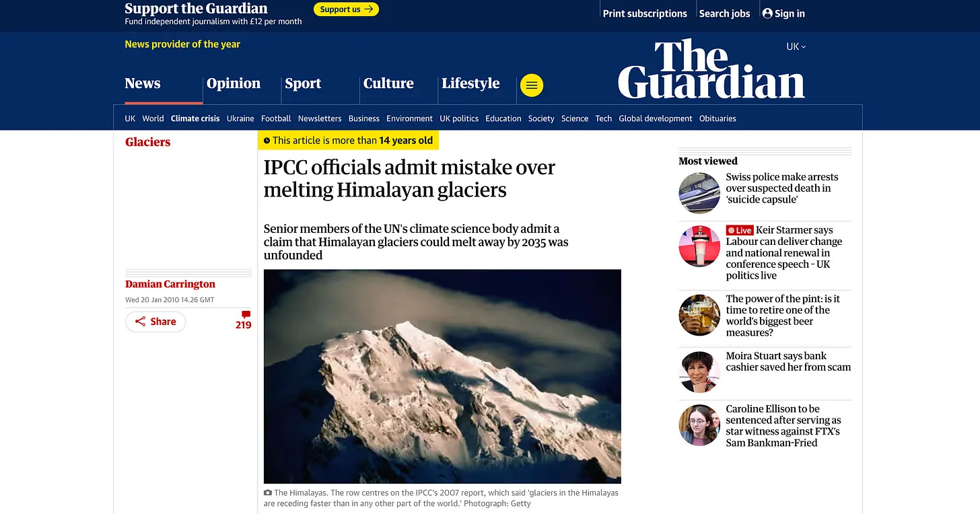
Task: Open author Damian Carrington's page
Action: click(x=170, y=284)
